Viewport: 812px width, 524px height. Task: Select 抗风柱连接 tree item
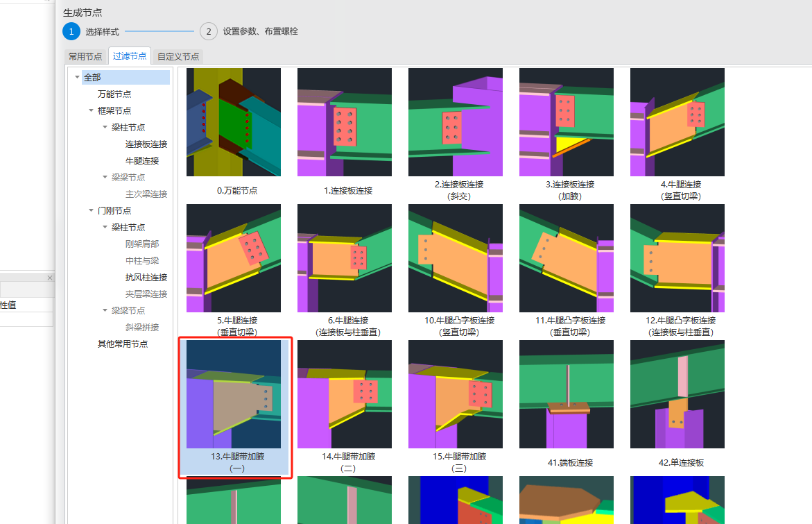pos(146,278)
